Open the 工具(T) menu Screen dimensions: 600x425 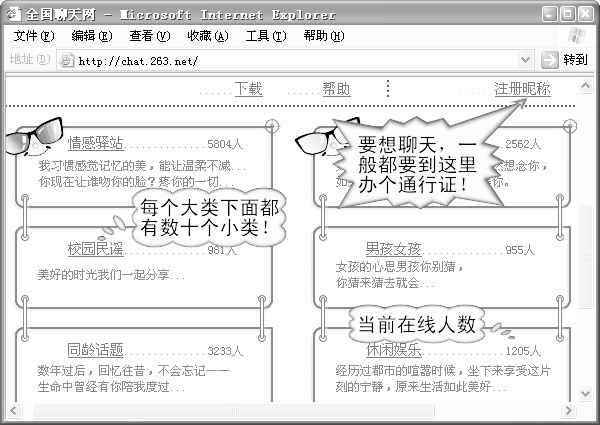[266, 36]
